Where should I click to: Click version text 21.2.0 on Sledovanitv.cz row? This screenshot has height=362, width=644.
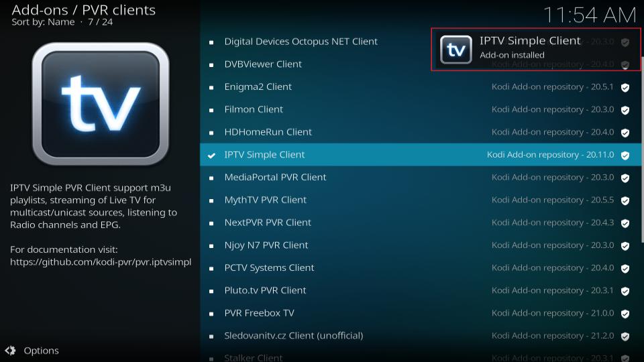coord(602,335)
